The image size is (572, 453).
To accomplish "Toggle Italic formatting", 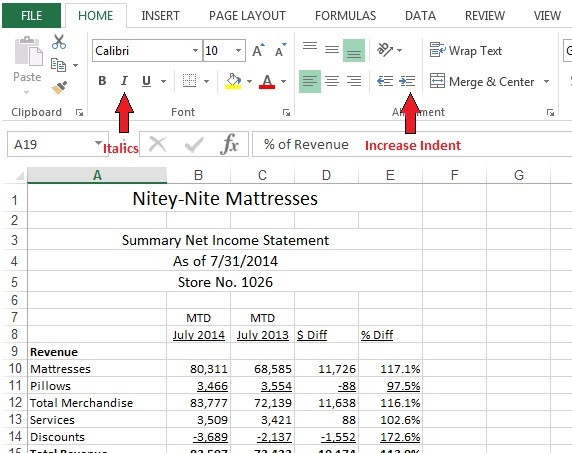I will point(124,81).
